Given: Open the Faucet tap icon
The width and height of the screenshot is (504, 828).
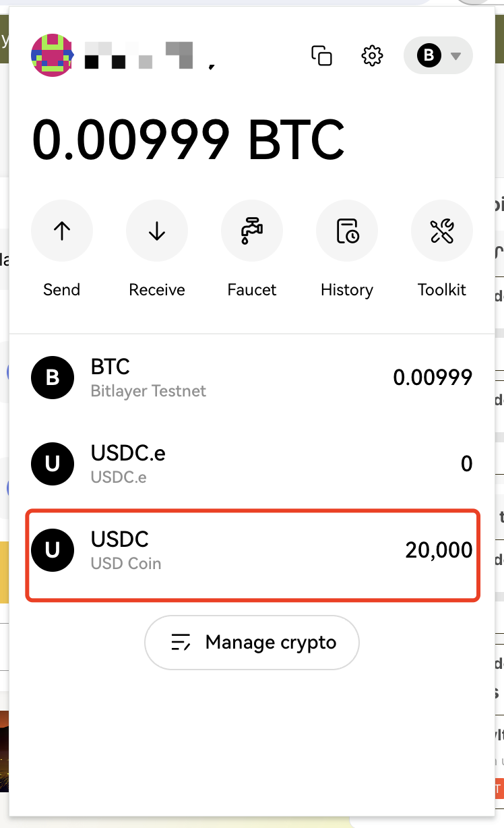Looking at the screenshot, I should click(252, 231).
